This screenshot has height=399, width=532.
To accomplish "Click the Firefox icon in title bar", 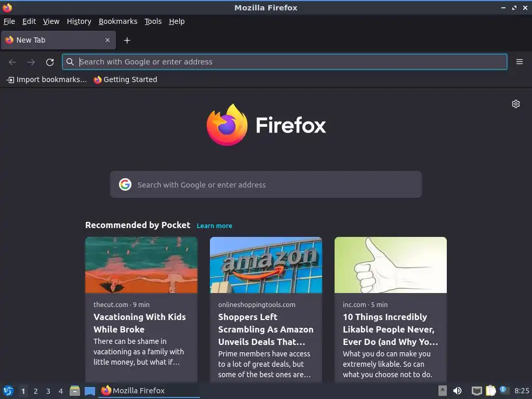I will [x=7, y=7].
